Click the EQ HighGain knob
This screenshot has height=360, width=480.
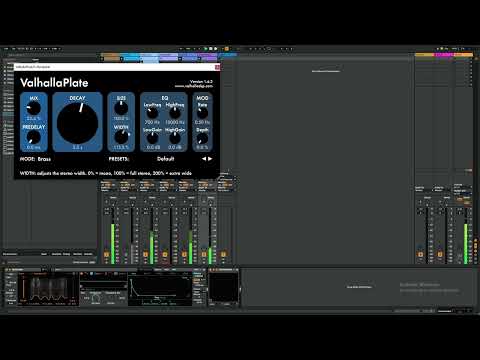[x=175, y=138]
